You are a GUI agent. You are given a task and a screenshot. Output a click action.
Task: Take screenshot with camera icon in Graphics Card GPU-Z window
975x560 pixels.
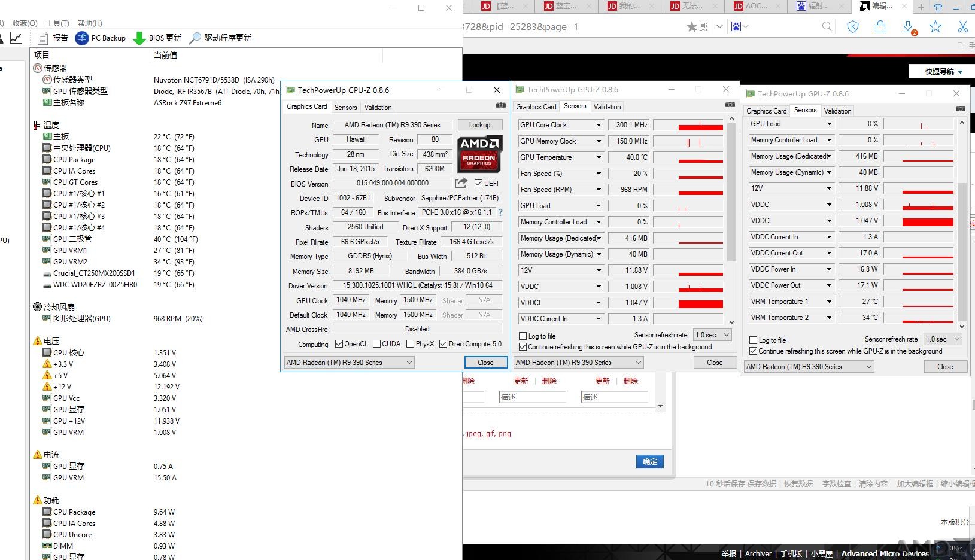(x=501, y=105)
